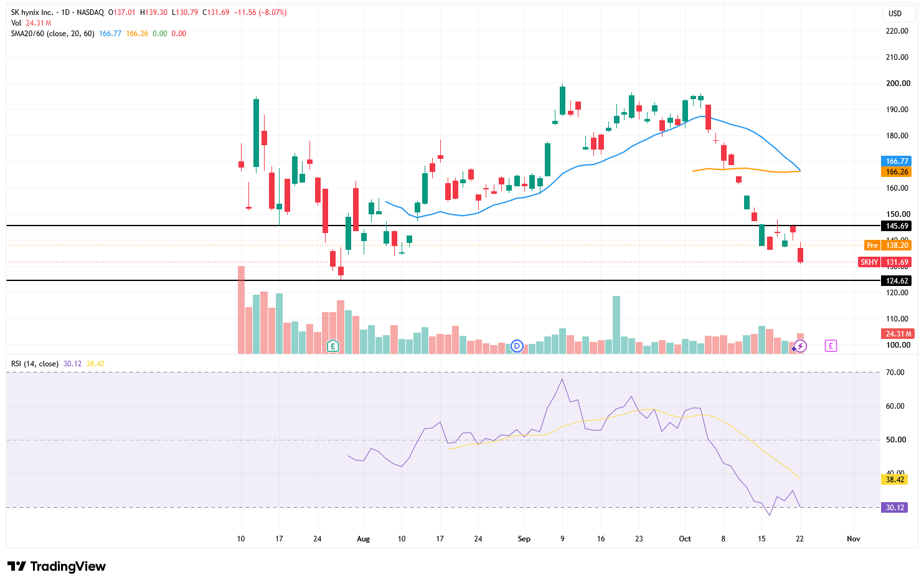Click the purple lightning news event icon
Image resolution: width=924 pixels, height=585 pixels.
[x=800, y=346]
